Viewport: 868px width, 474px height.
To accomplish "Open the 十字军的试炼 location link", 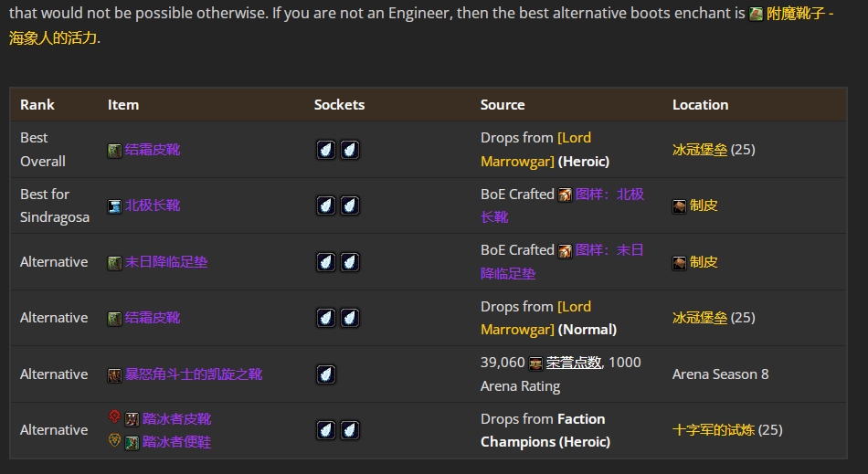I will tap(713, 430).
